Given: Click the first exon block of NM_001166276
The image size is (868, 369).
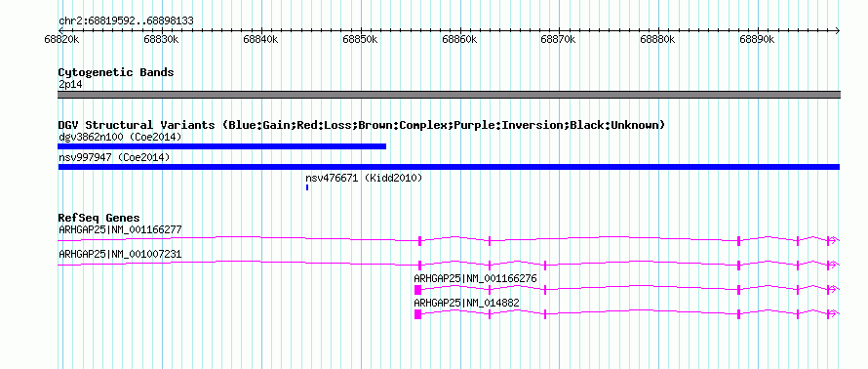Looking at the screenshot, I should point(418,290).
